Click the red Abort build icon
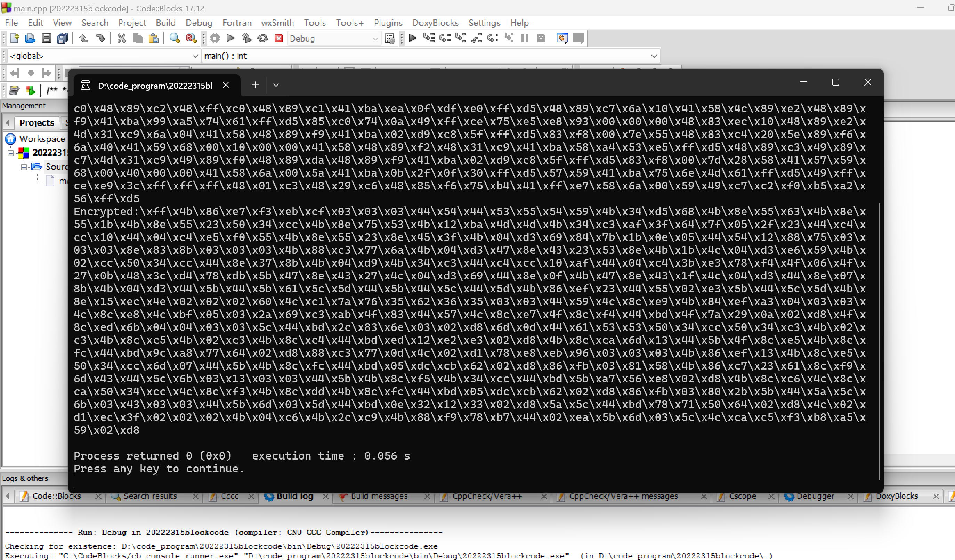Image resolution: width=955 pixels, height=560 pixels. [279, 38]
